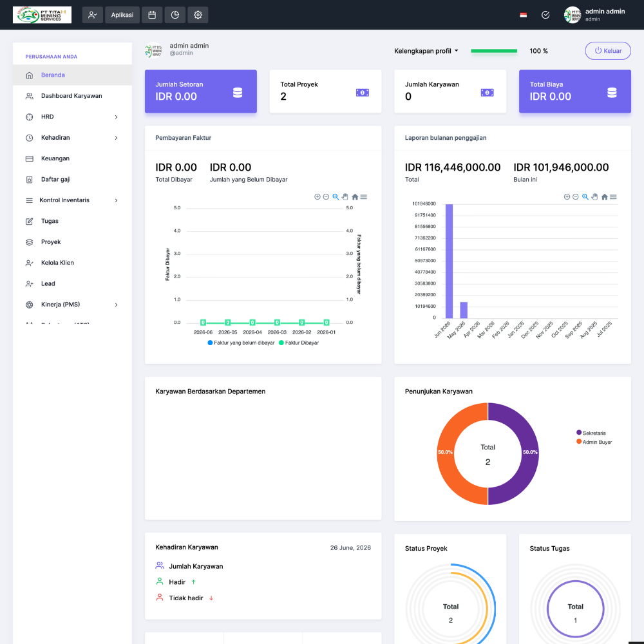Screen dimensions: 644x644
Task: Click the purple Sekretaris donut segment
Action: click(529, 454)
